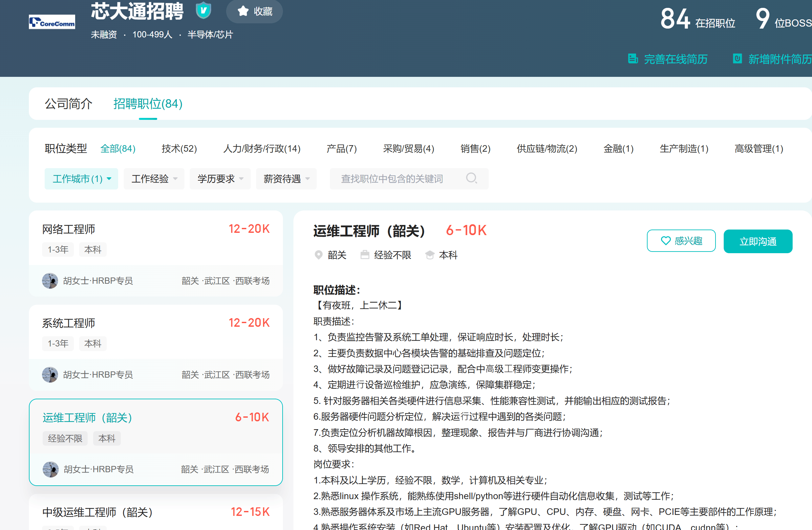The width and height of the screenshot is (812, 530).
Task: Select the 招聘职位(84) tab
Action: 148,104
